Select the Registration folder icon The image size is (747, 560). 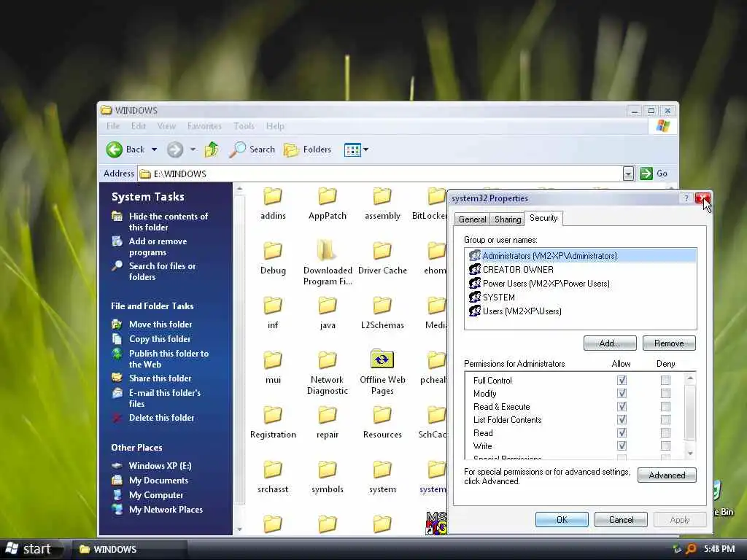click(x=273, y=415)
